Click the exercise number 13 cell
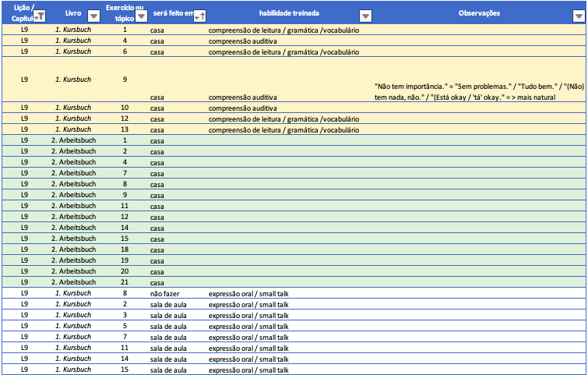Viewport: 588px width, 375px height. tap(125, 129)
